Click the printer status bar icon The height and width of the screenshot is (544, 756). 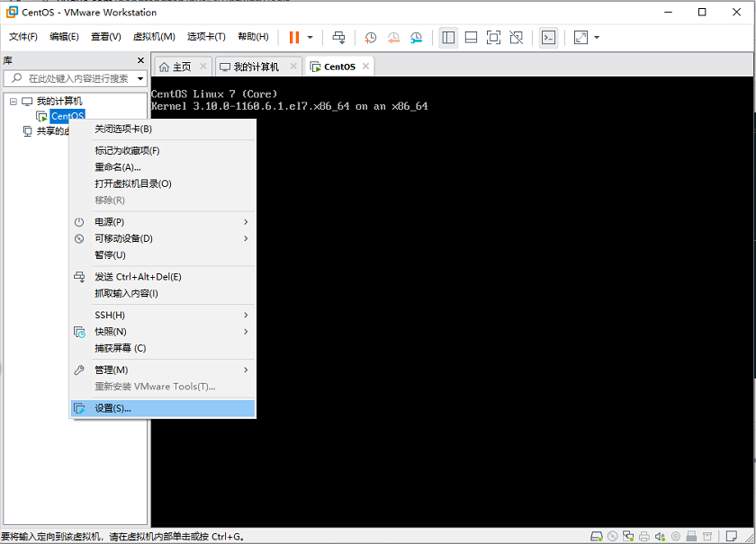(644, 536)
